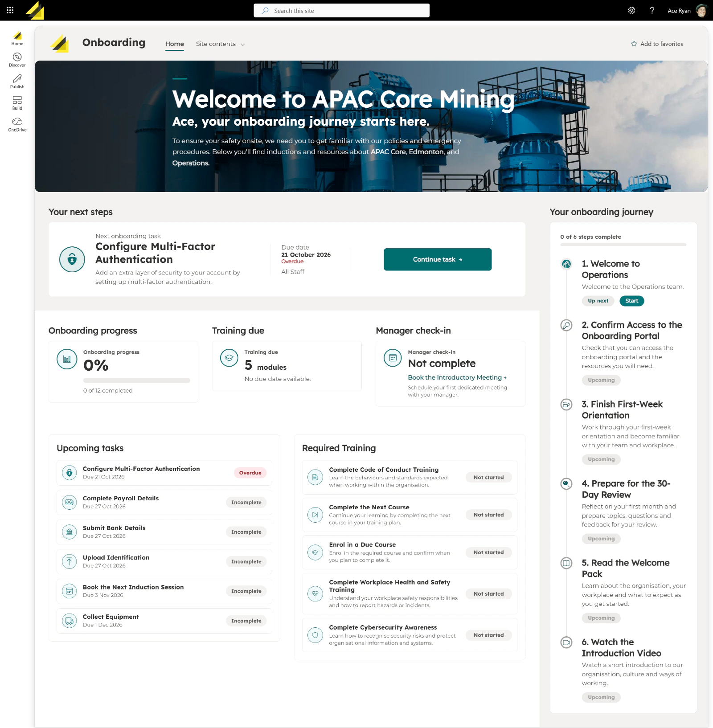Click the Training due graduation cap icon
Viewport: 713px width, 728px height.
(x=229, y=358)
